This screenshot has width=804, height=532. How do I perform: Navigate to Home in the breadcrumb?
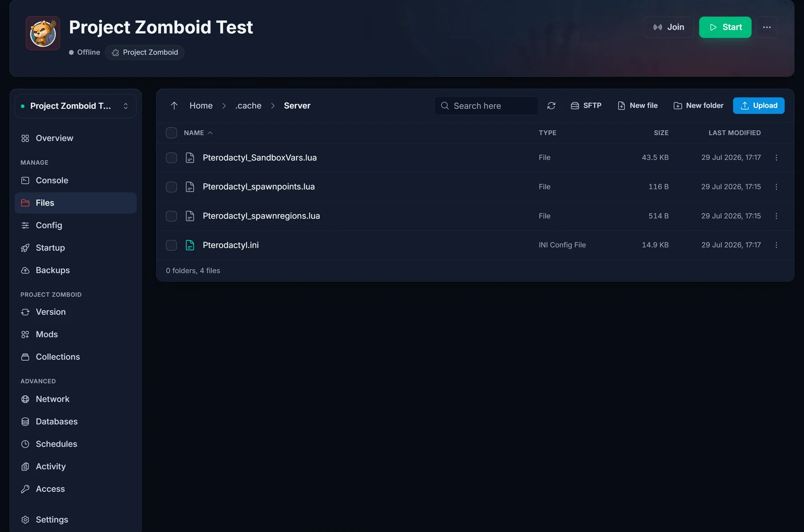click(x=201, y=105)
